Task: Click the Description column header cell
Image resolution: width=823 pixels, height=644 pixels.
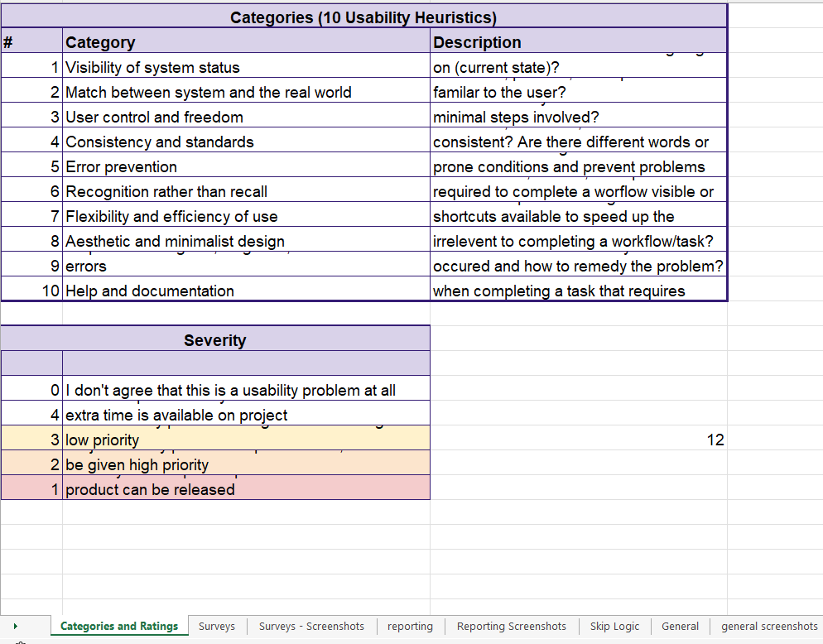Action: 578,42
